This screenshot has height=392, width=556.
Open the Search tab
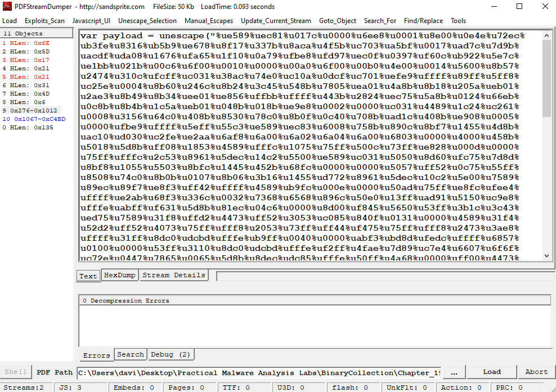tap(131, 354)
